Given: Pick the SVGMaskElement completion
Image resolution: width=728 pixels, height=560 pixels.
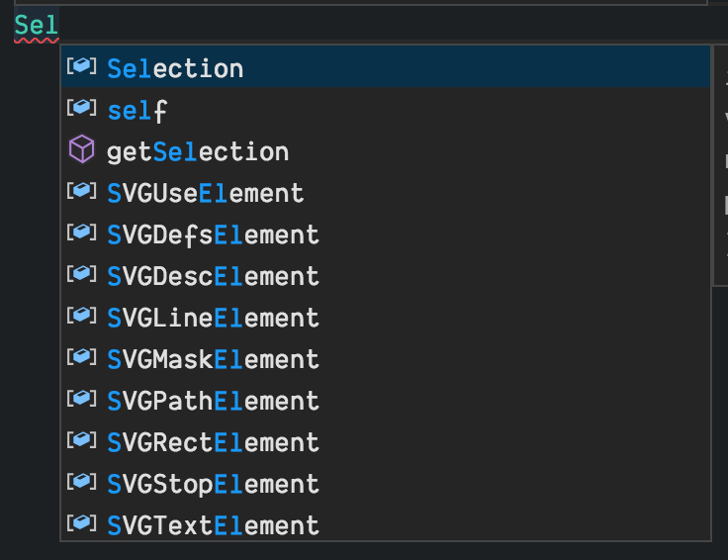Looking at the screenshot, I should point(213,359).
